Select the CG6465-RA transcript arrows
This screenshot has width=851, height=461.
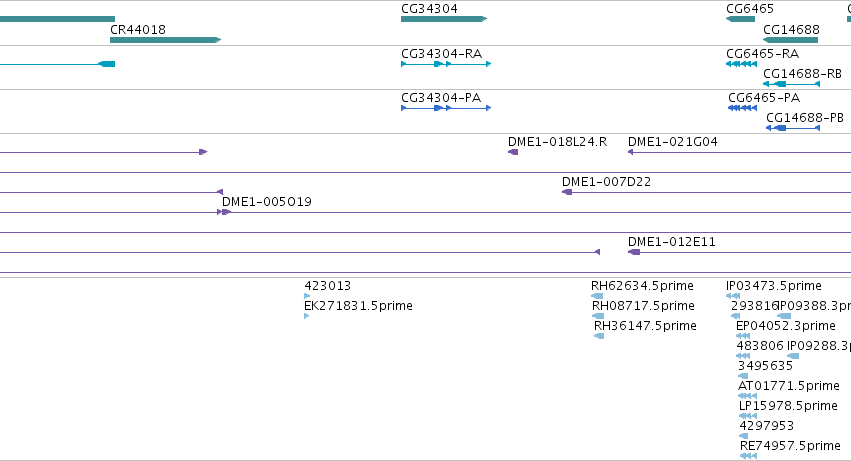click(741, 64)
